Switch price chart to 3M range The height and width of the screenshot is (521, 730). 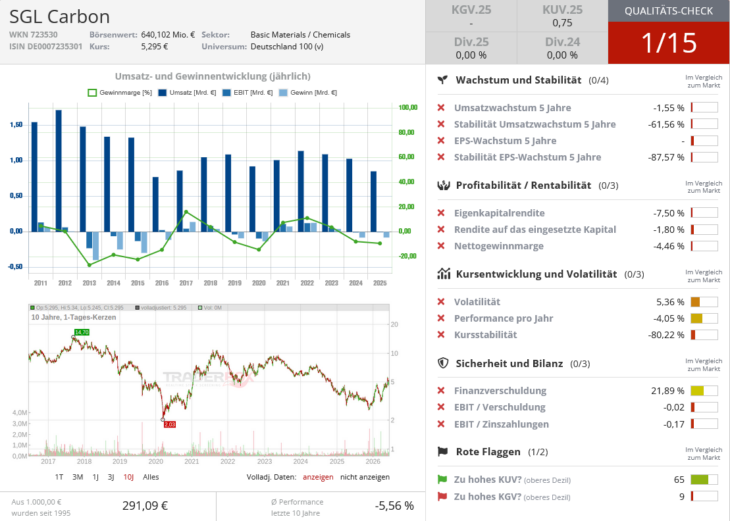(78, 477)
